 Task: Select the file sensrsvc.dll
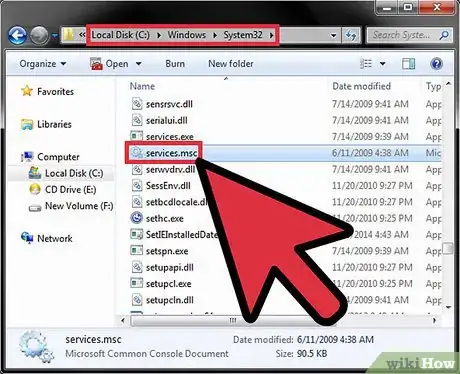(169, 104)
